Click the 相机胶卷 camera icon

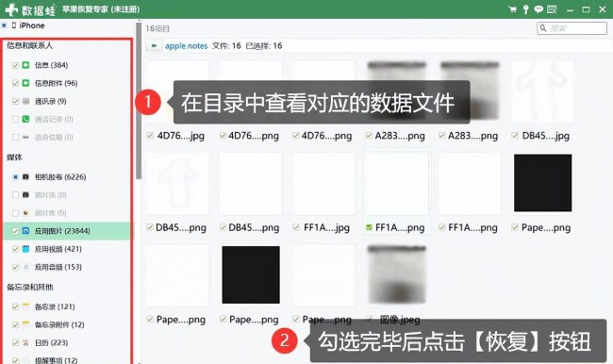tap(25, 176)
